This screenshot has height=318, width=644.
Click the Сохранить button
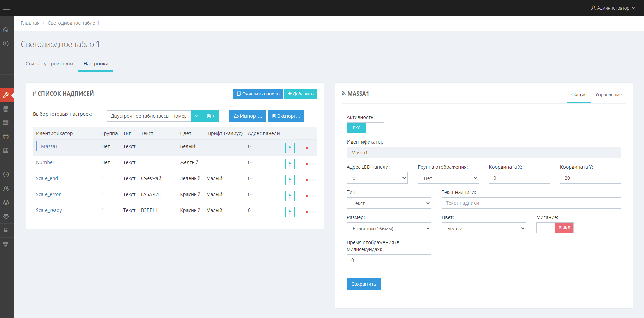pos(363,284)
